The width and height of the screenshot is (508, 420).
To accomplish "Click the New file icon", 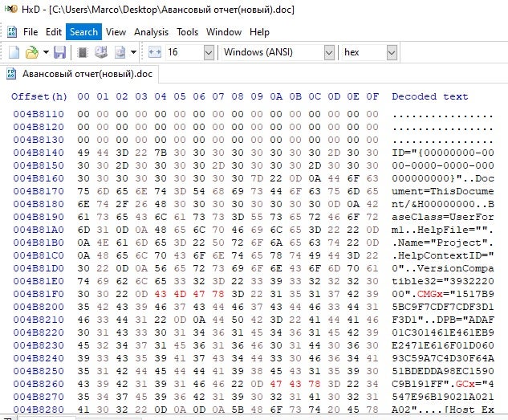I will pos(14,52).
